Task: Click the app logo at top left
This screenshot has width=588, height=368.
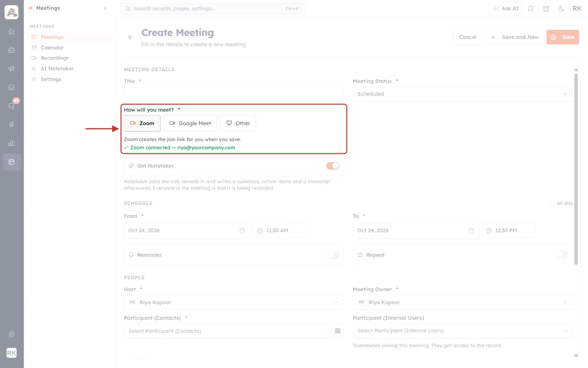Action: [x=11, y=12]
